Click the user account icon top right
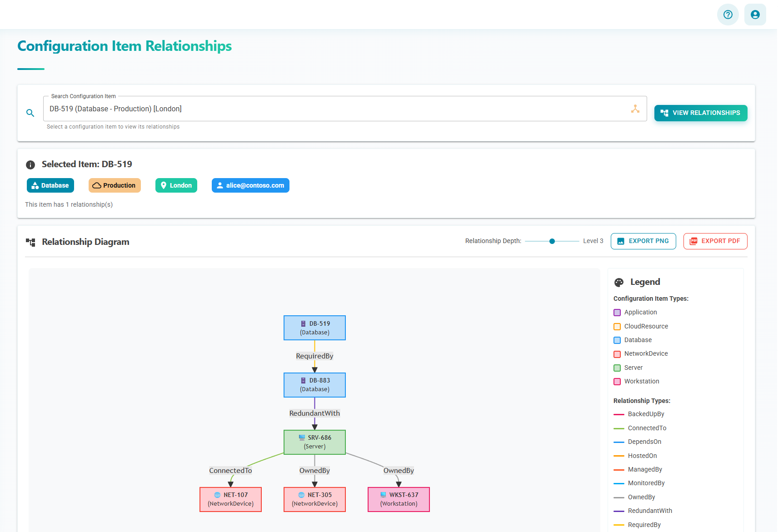 pos(755,14)
